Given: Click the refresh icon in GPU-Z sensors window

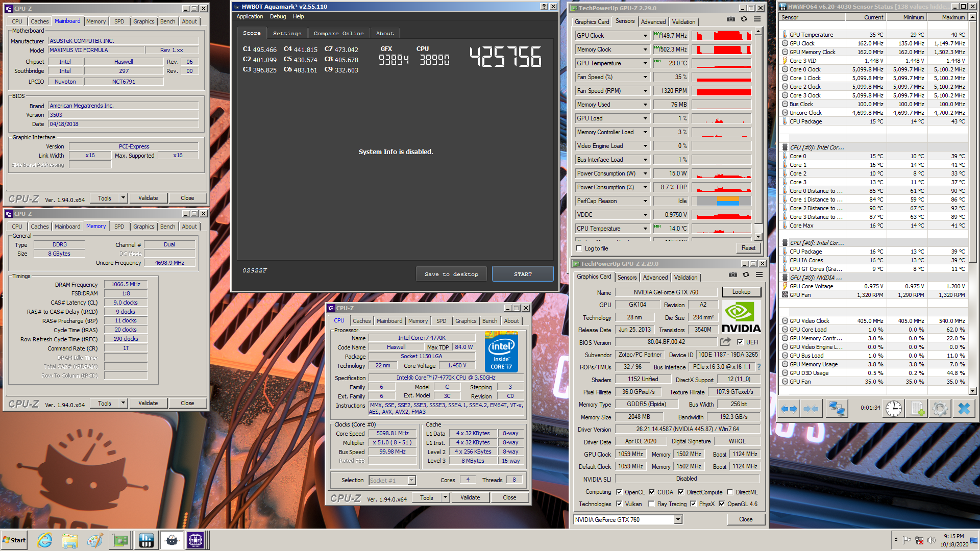Looking at the screenshot, I should 744,19.
